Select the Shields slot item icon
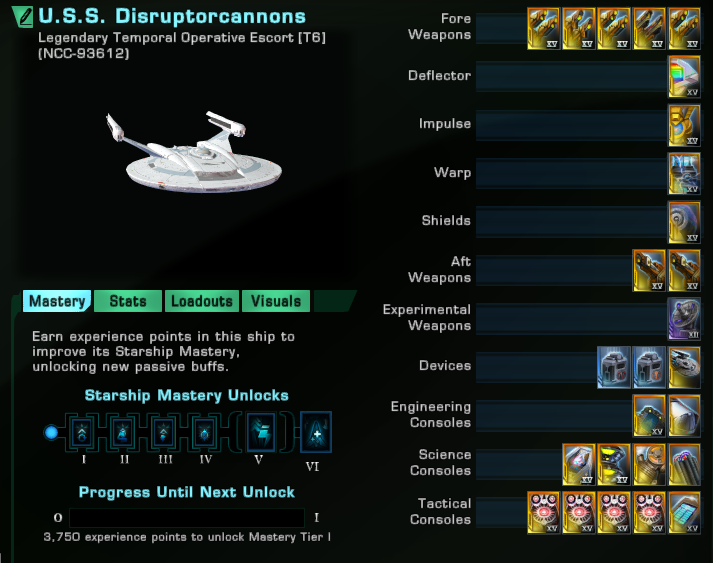713x563 pixels. pyautogui.click(x=684, y=222)
